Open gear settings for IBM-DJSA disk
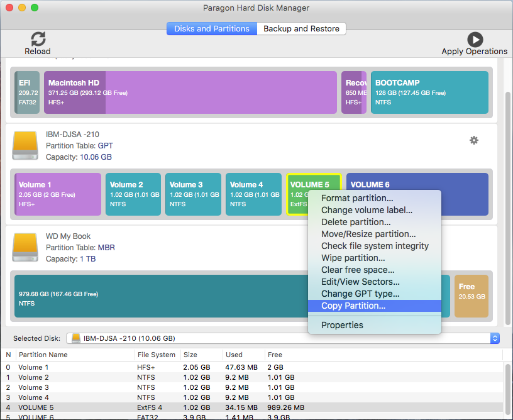The image size is (513, 420). 474,140
